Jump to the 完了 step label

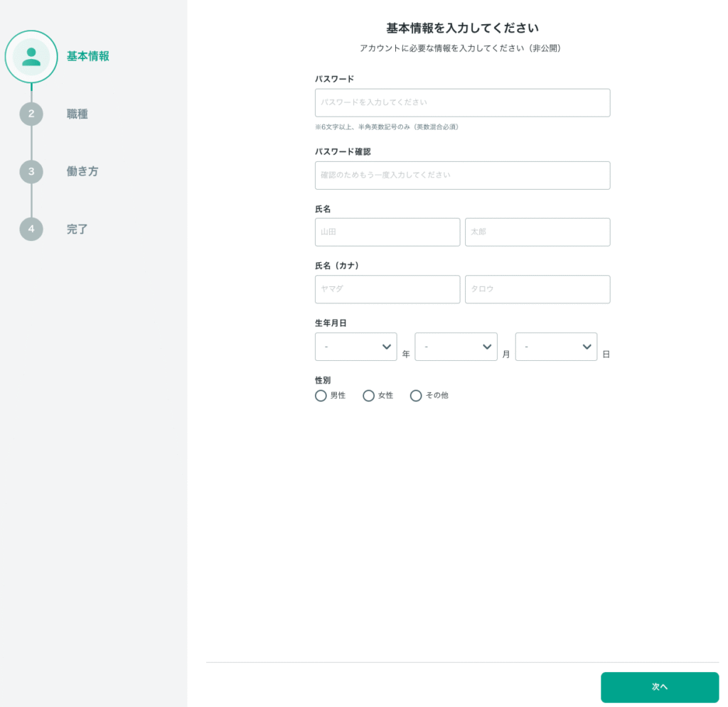coord(77,229)
